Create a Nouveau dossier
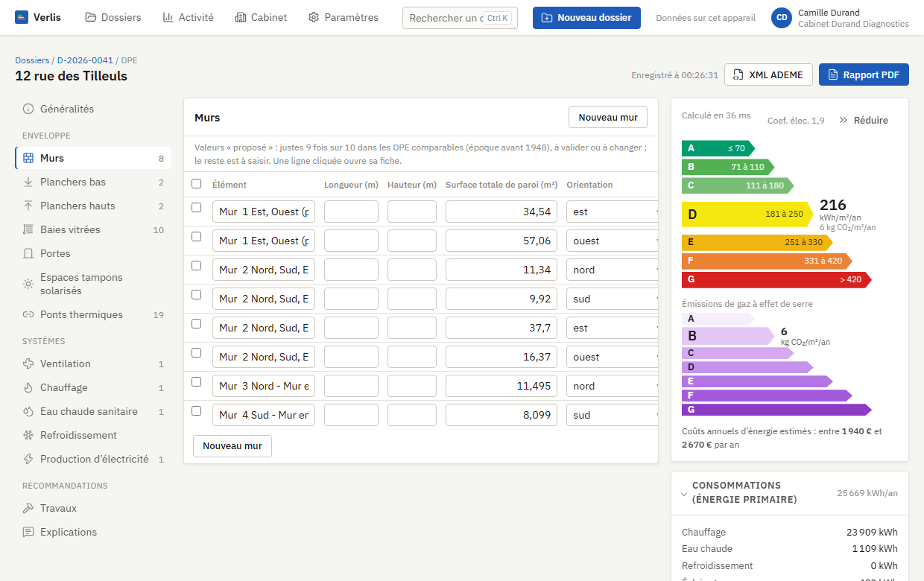The image size is (924, 581). [586, 18]
